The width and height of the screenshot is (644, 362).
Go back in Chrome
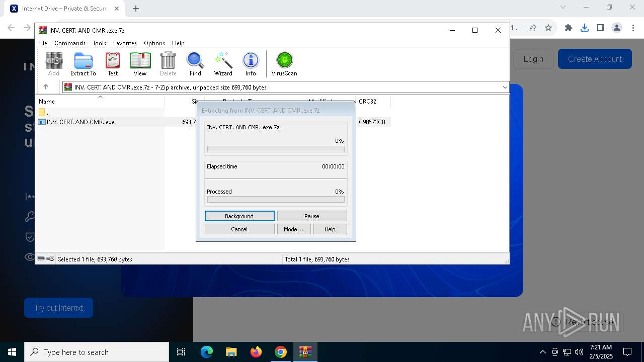click(11, 28)
